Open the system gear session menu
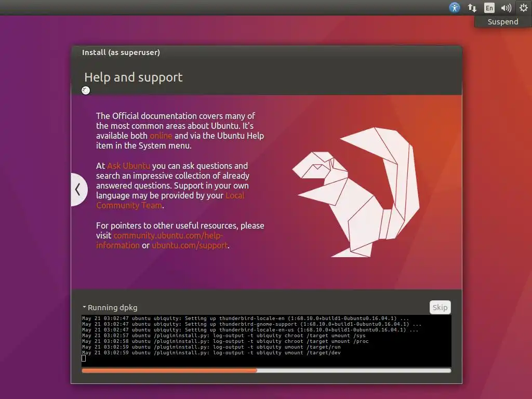This screenshot has width=532, height=399. 524,7
